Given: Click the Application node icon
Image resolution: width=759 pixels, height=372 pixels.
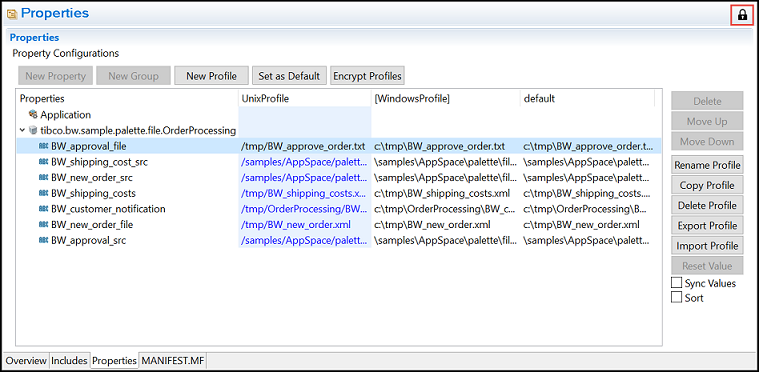Looking at the screenshot, I should 33,115.
